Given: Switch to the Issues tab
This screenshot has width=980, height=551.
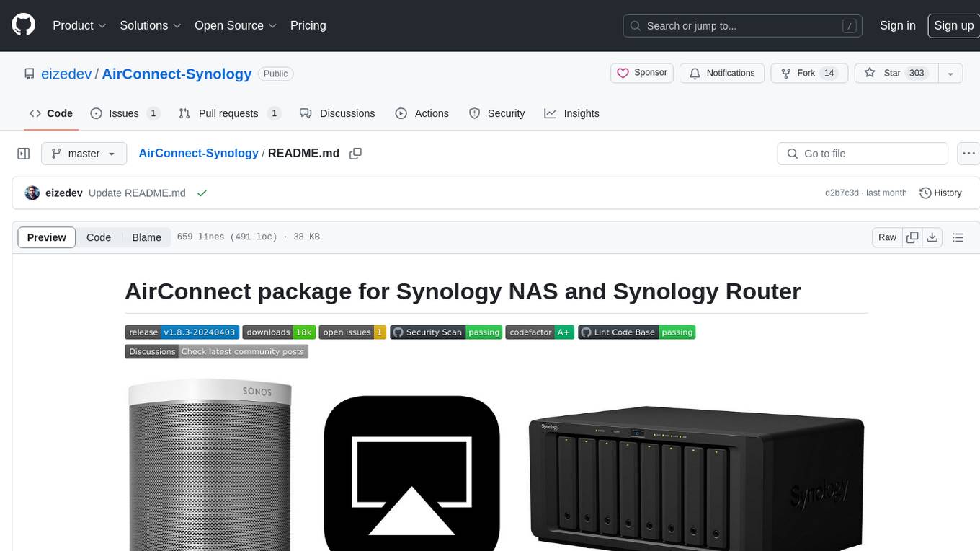Looking at the screenshot, I should [x=125, y=113].
